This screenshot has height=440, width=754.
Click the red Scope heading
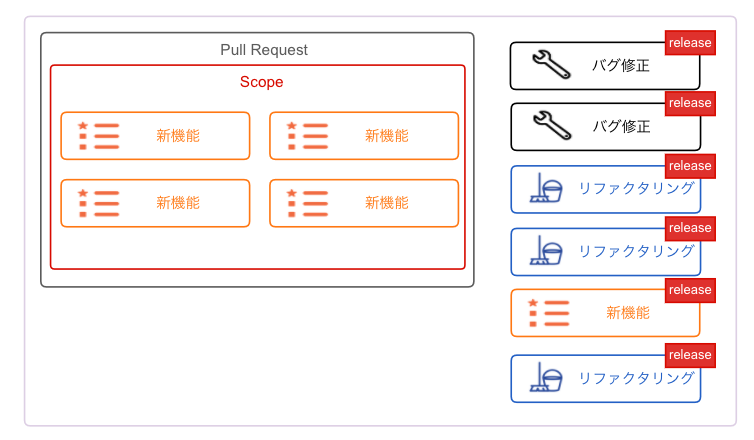[262, 82]
